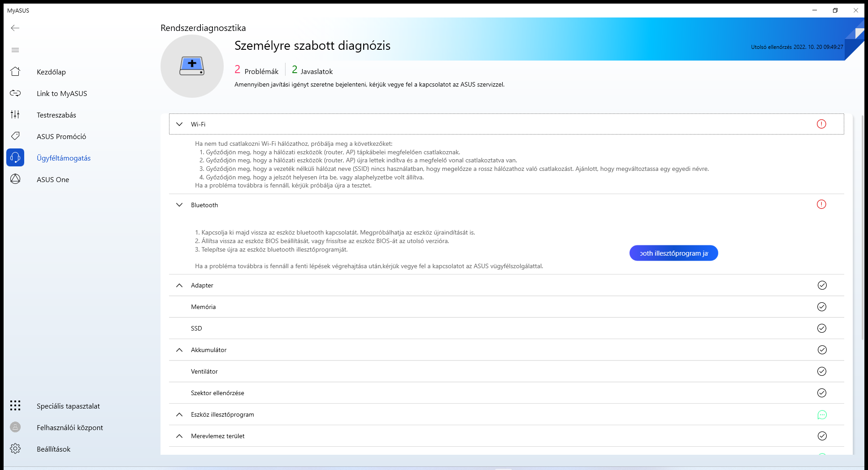Click the diagnosis drive icon

click(192, 66)
